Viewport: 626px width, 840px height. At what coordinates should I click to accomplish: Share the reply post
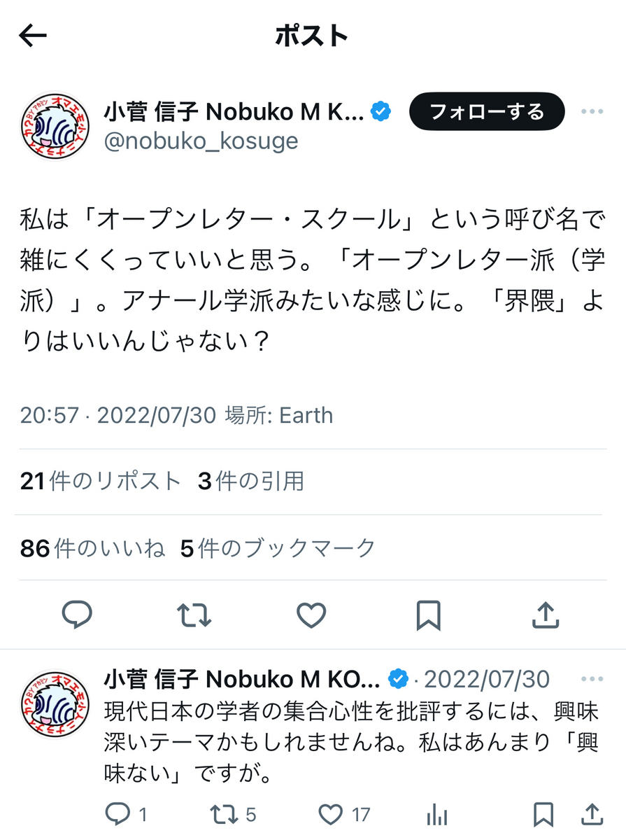[591, 814]
